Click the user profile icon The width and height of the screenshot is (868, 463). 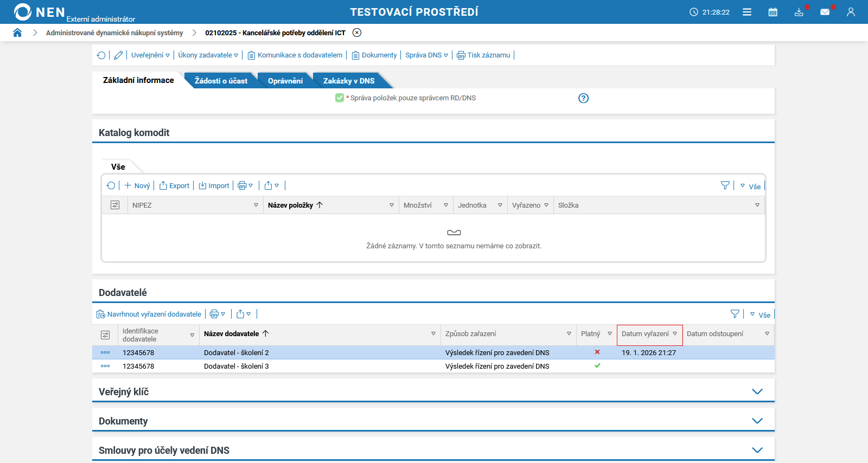tap(851, 12)
